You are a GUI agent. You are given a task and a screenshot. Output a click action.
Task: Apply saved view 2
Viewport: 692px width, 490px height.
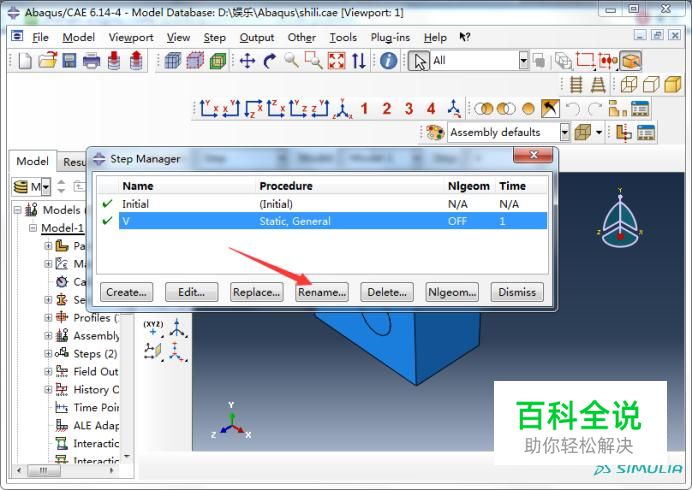[387, 109]
